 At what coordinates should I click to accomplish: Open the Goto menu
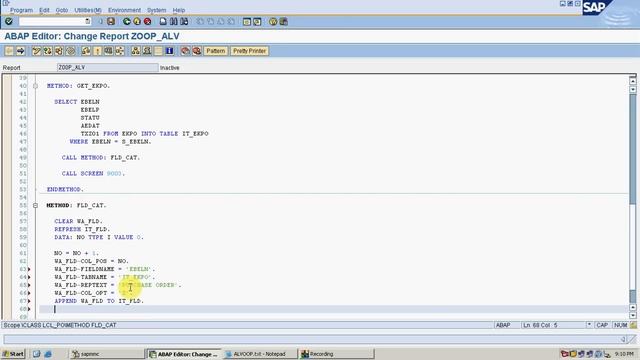(x=62, y=10)
